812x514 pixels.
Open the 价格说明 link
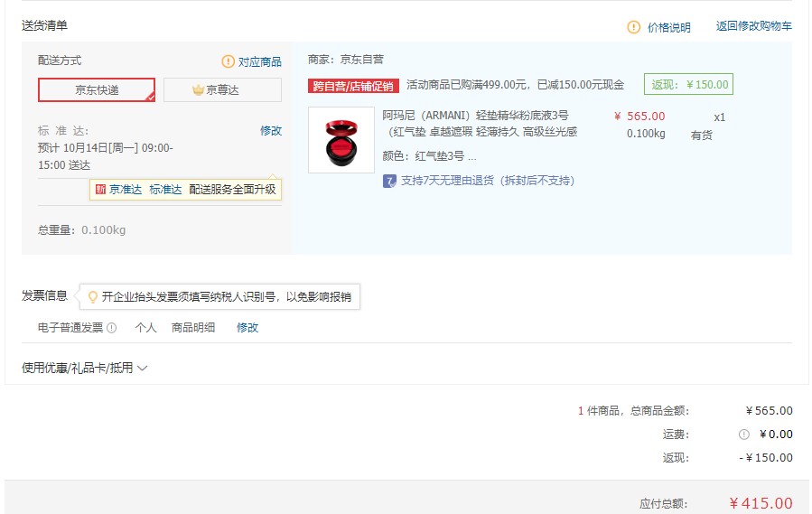[x=668, y=27]
